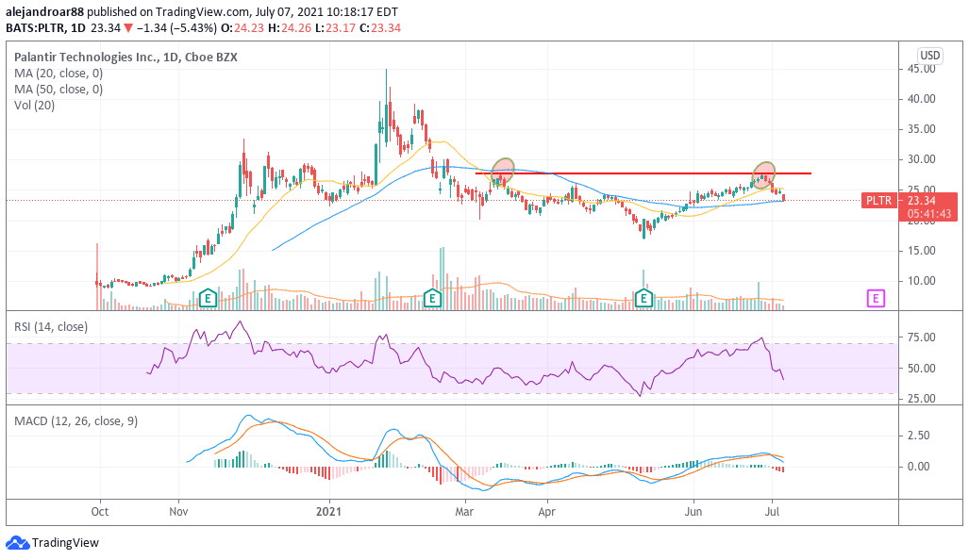Select the MA (50, close, 0) legend
The height and width of the screenshot is (560, 969).
click(x=58, y=89)
